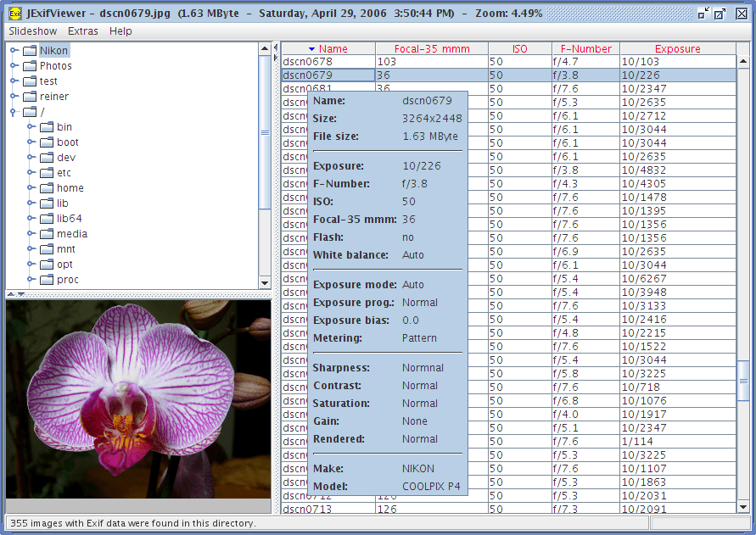Image resolution: width=756 pixels, height=535 pixels.
Task: Expand the reiner folder node
Action: tap(14, 97)
